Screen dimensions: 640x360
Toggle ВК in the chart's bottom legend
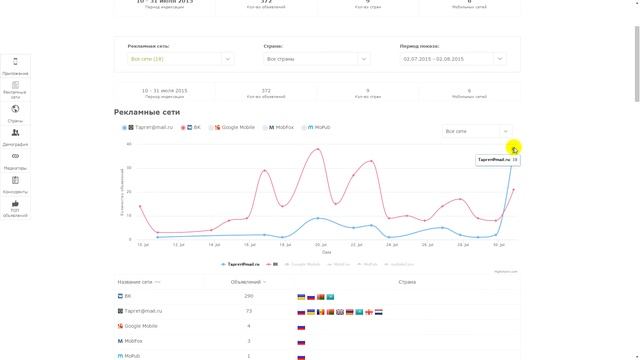click(272, 264)
